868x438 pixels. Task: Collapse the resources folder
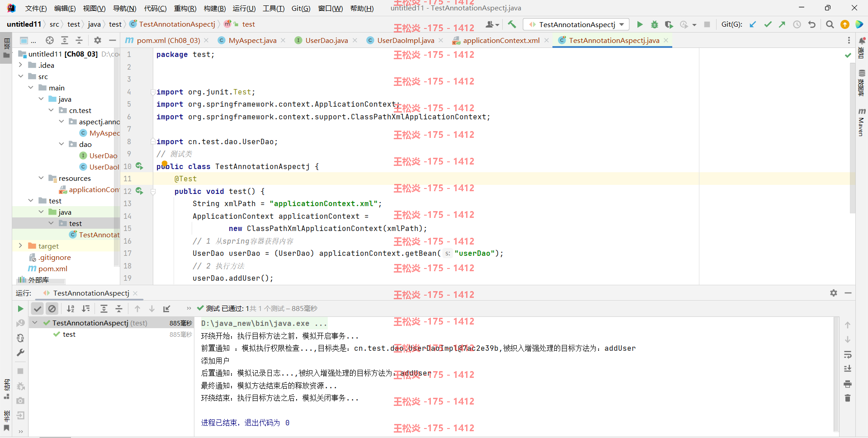tap(41, 178)
